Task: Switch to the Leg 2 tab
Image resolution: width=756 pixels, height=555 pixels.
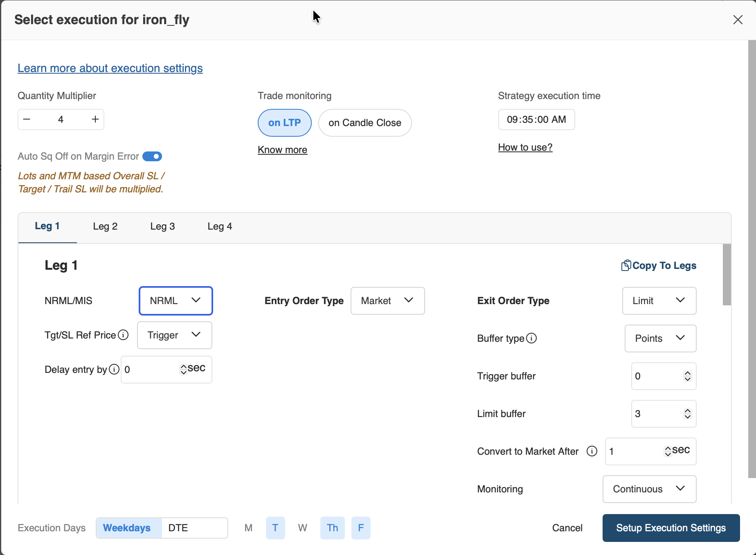Action: (105, 226)
